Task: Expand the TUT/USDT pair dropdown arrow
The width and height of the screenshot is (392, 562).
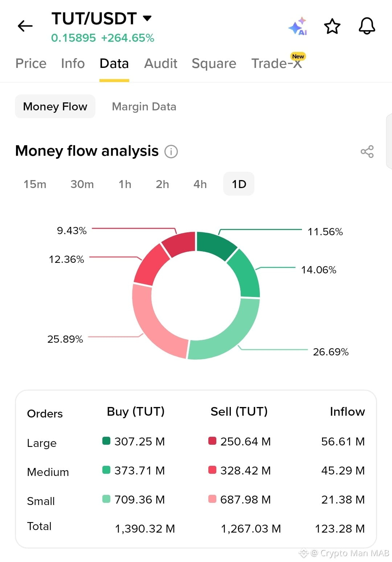Action: tap(147, 18)
